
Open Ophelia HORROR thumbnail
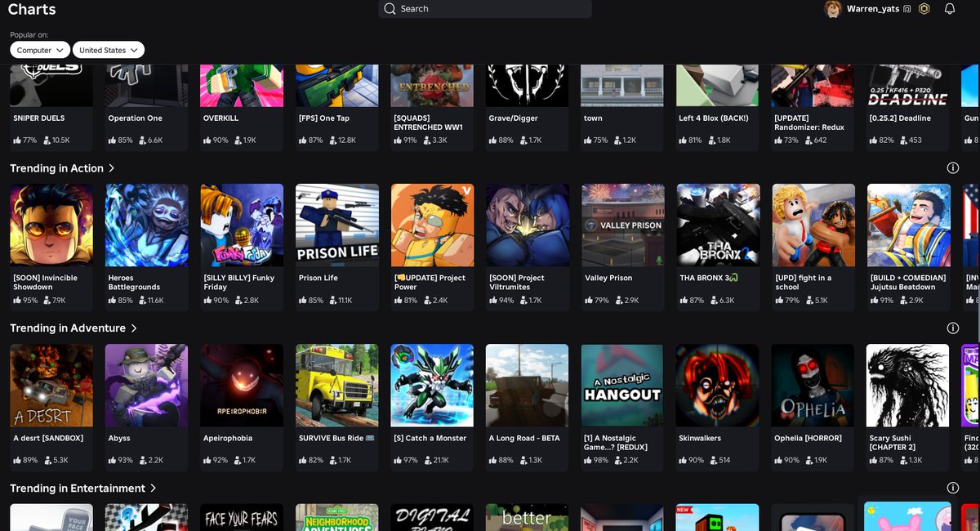(813, 386)
